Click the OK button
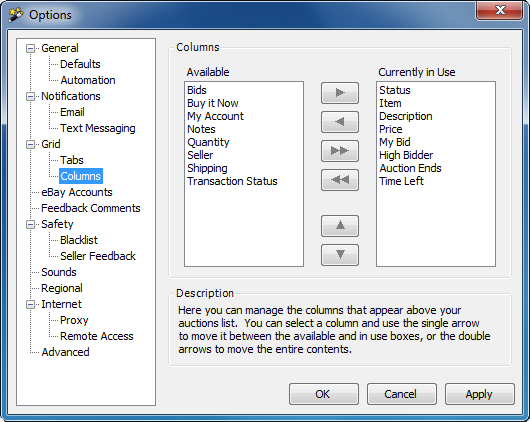 pos(323,394)
